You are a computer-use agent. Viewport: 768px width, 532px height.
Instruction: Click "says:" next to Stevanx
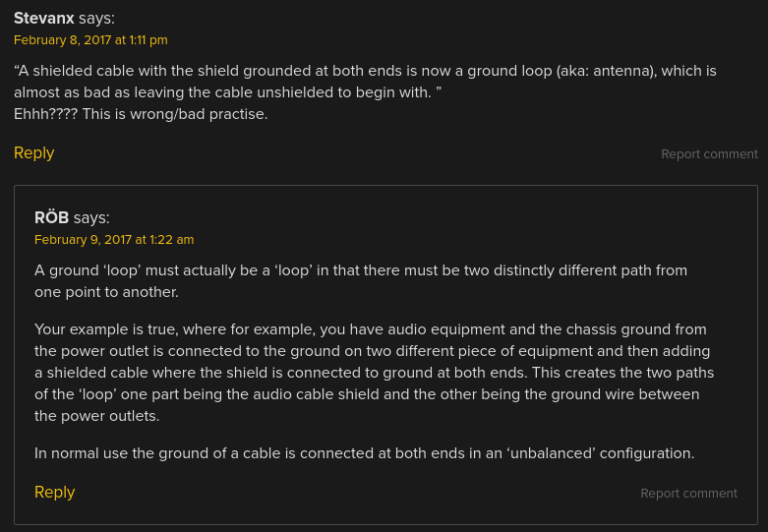[x=96, y=18]
